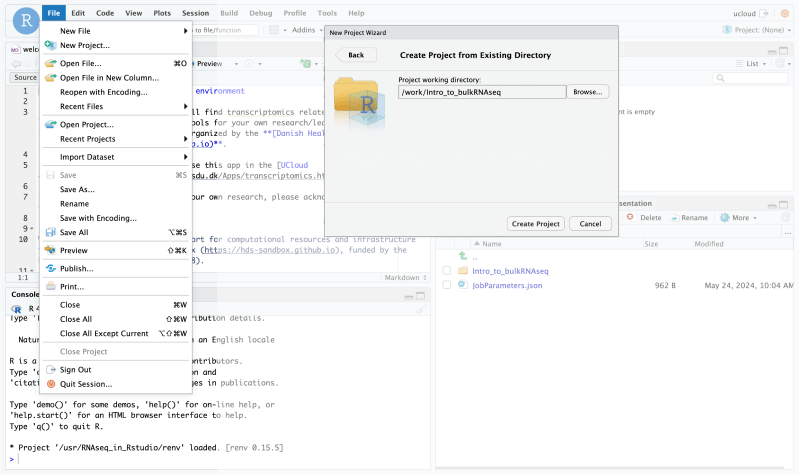The image size is (799, 475).
Task: Click the Browse... button
Action: (x=588, y=92)
